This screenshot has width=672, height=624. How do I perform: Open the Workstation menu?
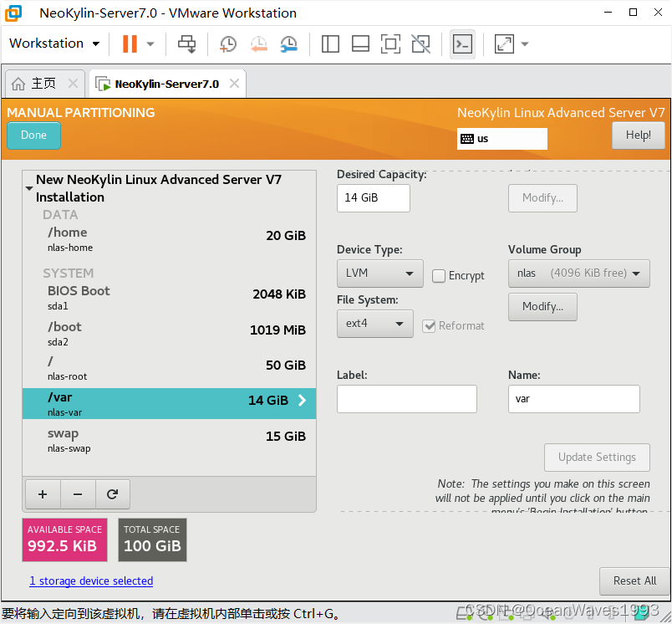point(54,43)
